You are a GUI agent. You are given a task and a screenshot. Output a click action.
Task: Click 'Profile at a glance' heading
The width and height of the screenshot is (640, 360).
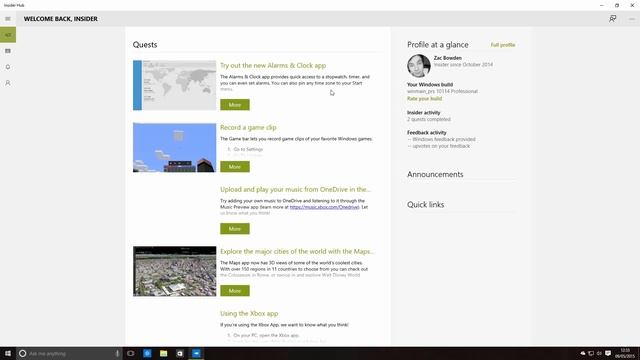[438, 45]
